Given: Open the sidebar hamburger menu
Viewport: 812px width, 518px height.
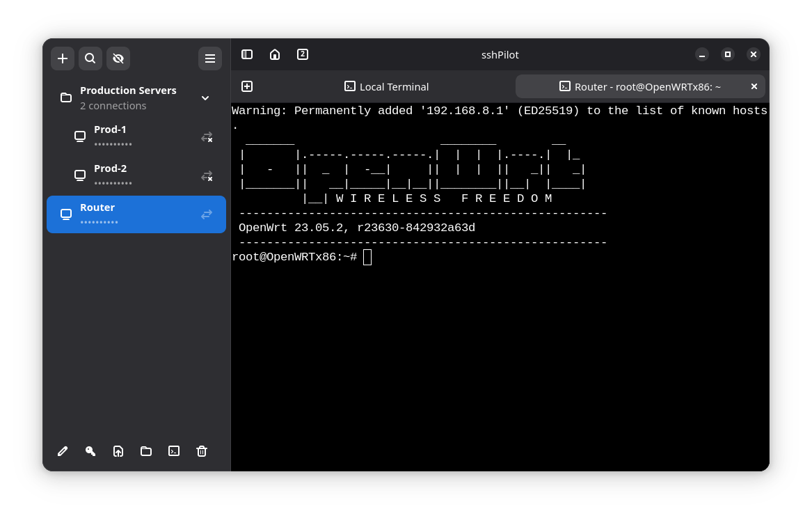Looking at the screenshot, I should pos(210,58).
